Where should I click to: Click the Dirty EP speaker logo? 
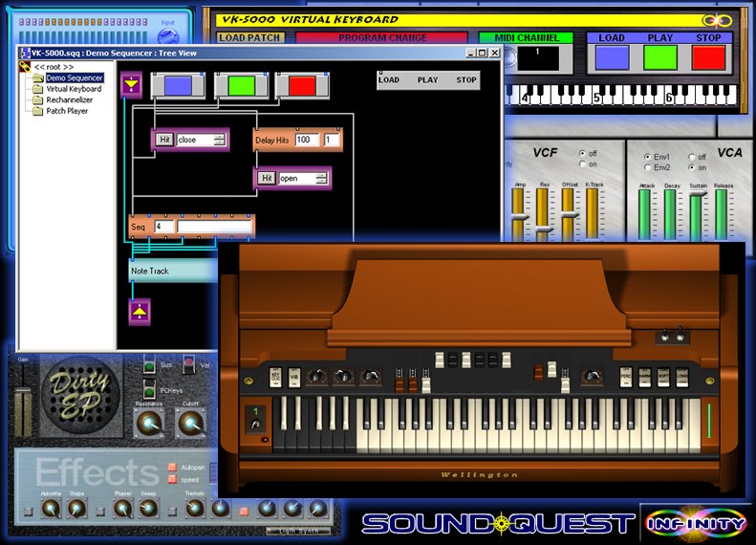pyautogui.click(x=79, y=395)
